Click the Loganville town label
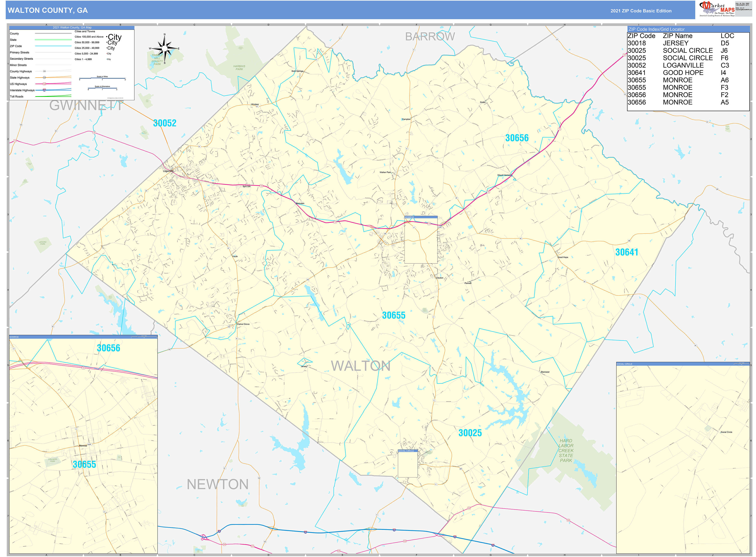 point(168,171)
